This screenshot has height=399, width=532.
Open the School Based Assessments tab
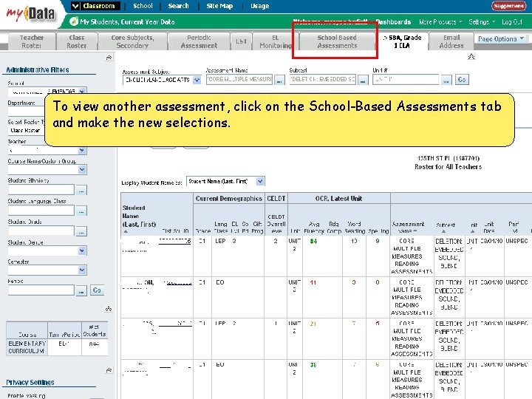(337, 41)
